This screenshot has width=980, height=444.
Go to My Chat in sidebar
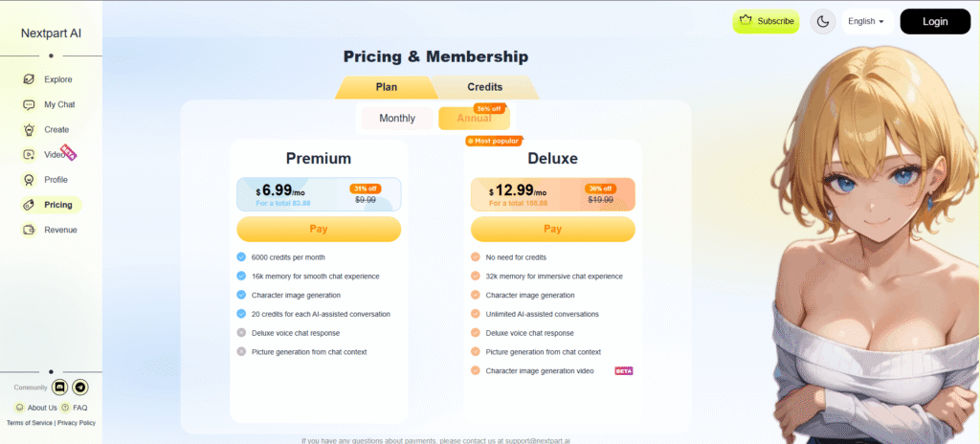[x=50, y=104]
